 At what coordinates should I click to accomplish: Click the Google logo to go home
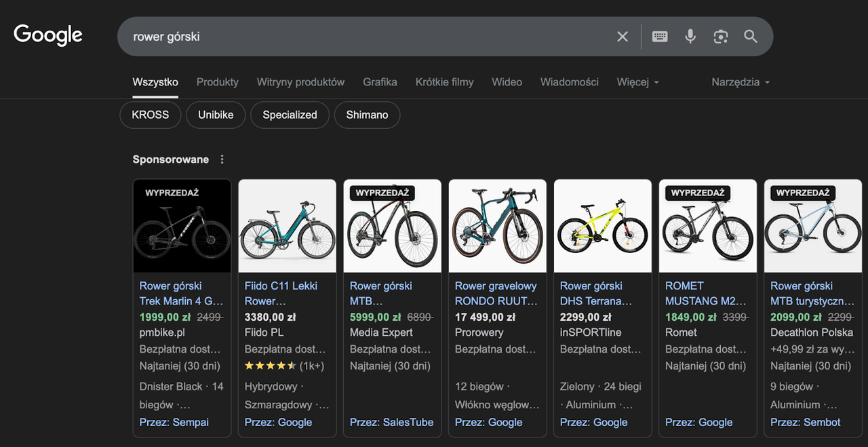click(47, 35)
